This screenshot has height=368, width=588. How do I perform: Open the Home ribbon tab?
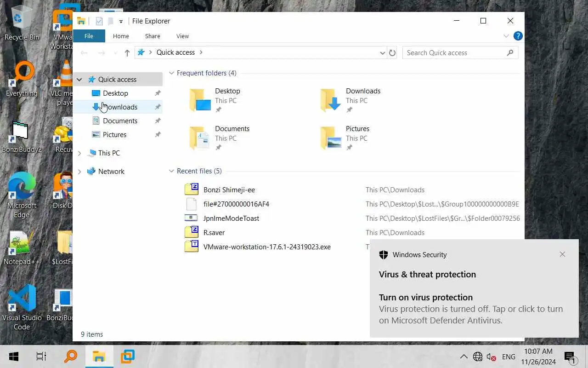pyautogui.click(x=121, y=36)
